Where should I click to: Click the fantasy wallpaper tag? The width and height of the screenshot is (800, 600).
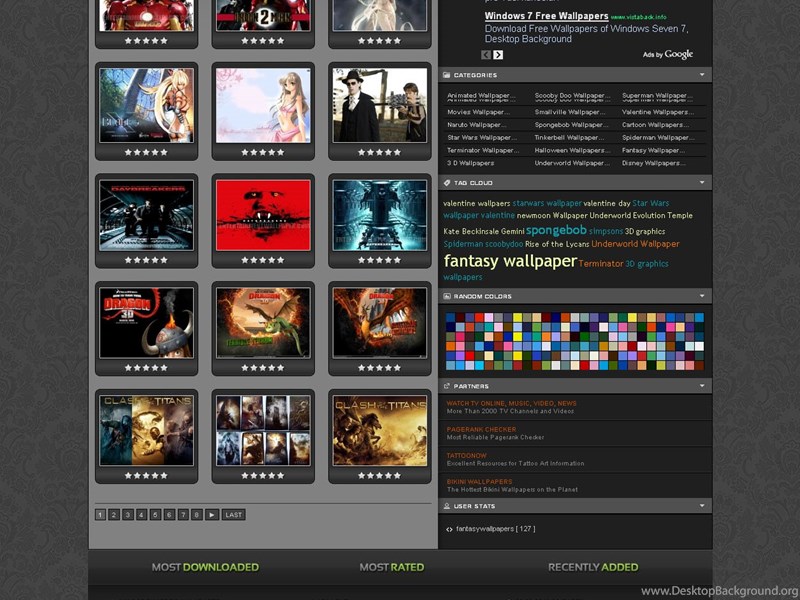point(510,261)
